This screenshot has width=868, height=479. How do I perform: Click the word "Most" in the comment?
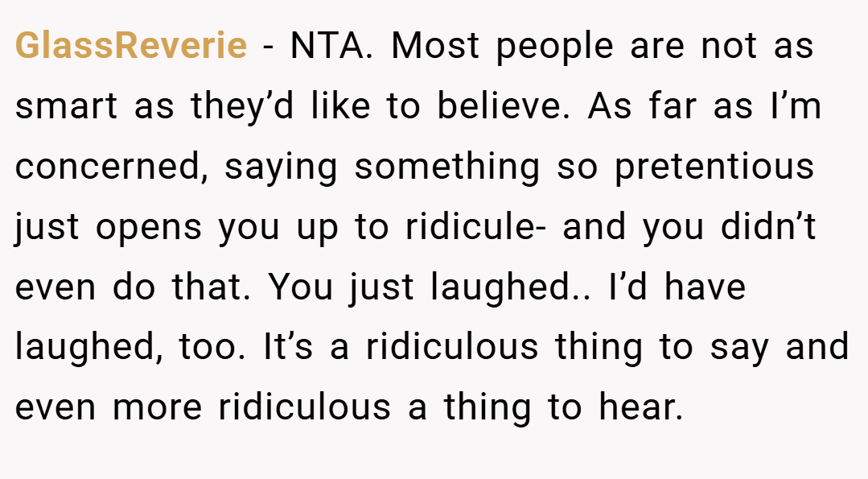pyautogui.click(x=435, y=45)
